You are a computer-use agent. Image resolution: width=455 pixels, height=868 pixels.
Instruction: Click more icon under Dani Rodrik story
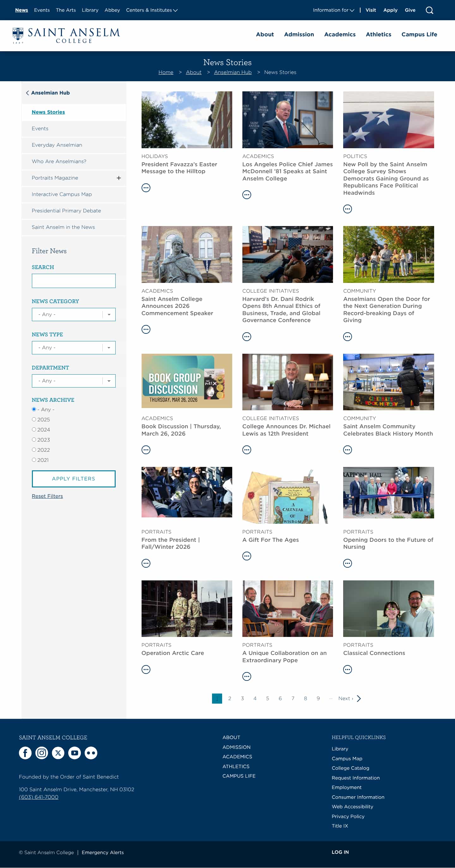tap(247, 337)
